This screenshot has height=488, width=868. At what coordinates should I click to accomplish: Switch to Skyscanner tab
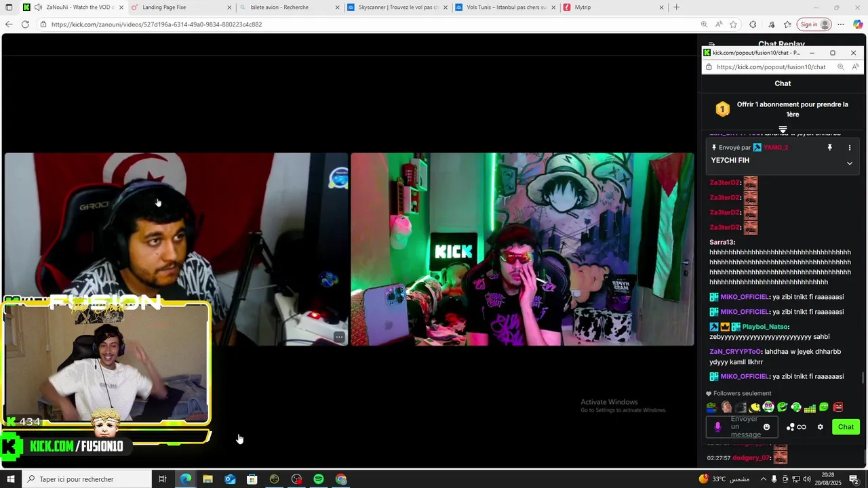(x=397, y=7)
